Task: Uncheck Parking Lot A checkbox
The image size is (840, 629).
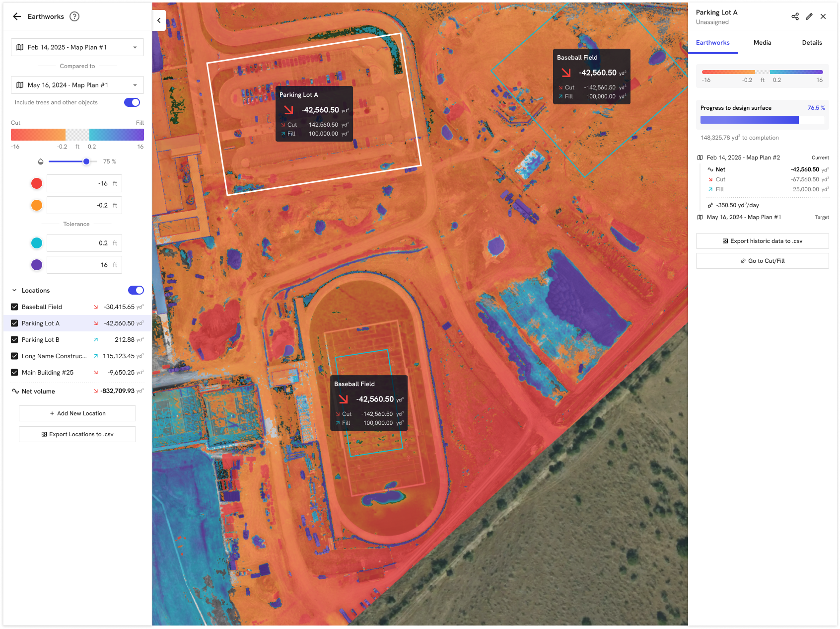Action: 14,323
